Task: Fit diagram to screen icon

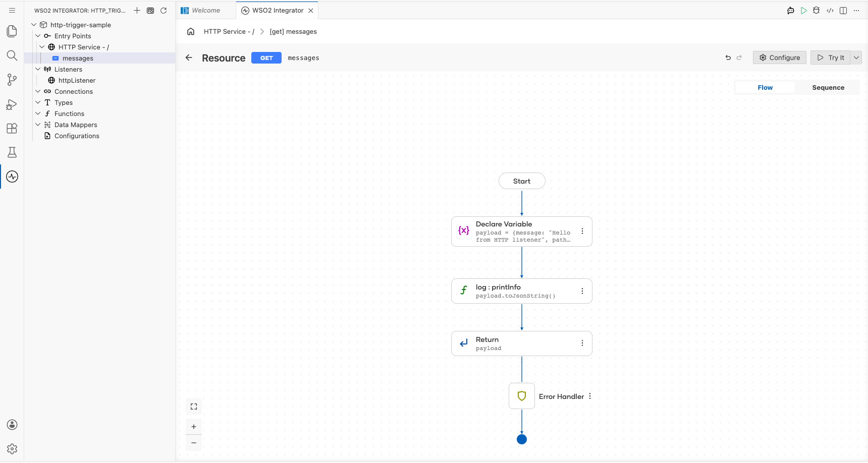Action: click(194, 407)
